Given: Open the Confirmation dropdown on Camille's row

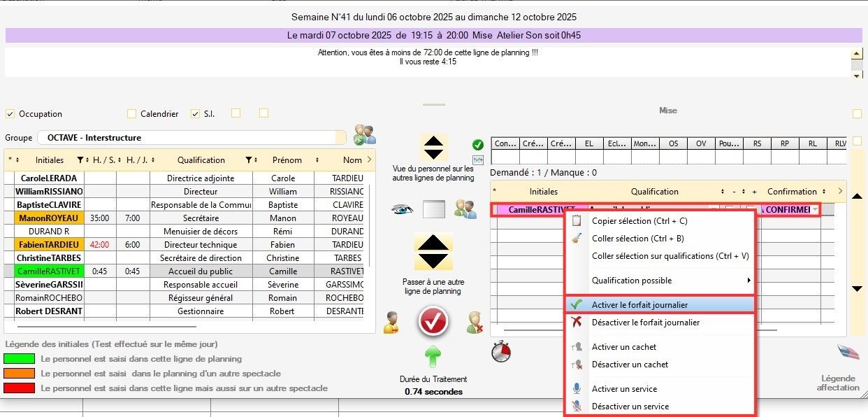Looking at the screenshot, I should click(x=815, y=210).
